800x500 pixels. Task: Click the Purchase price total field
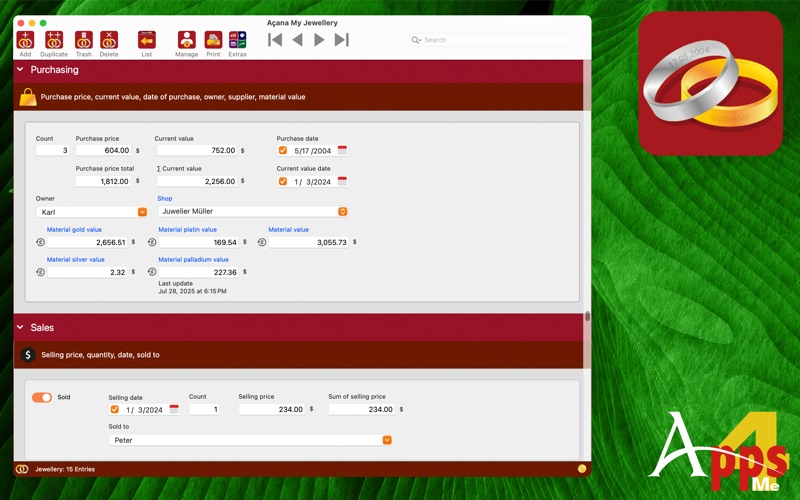coord(103,181)
